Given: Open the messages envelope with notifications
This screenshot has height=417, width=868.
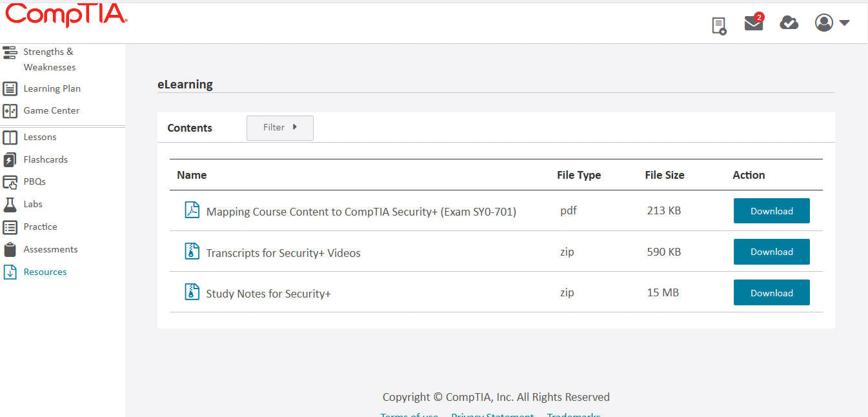Looking at the screenshot, I should point(753,23).
